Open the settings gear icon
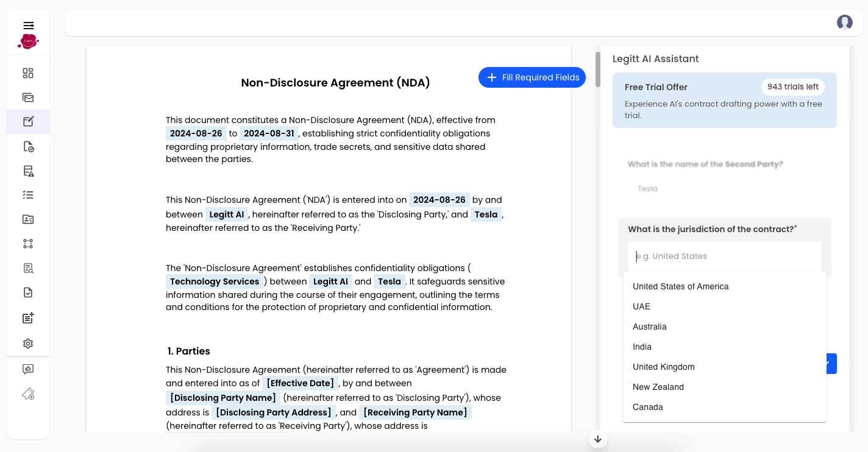This screenshot has width=868, height=452. pyautogui.click(x=28, y=344)
